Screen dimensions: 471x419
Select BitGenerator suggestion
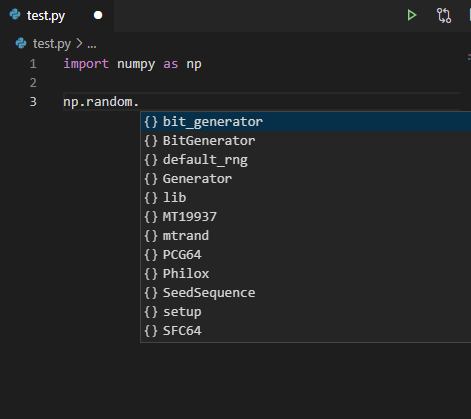pyautogui.click(x=306, y=141)
